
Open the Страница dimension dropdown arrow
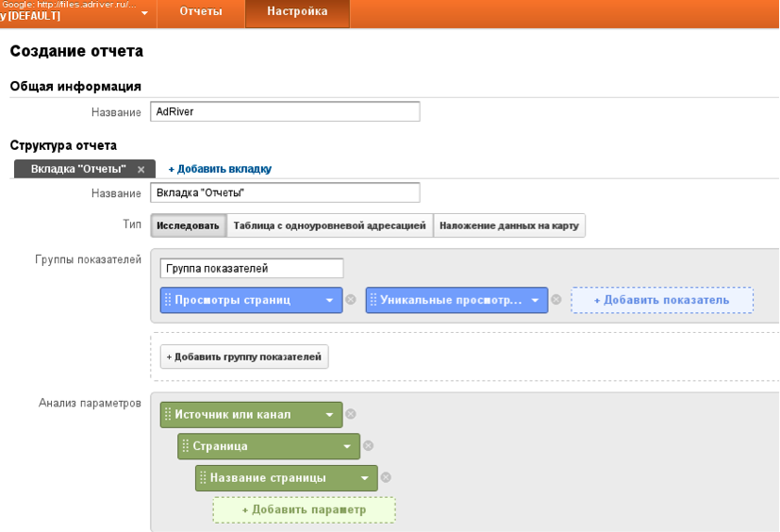[x=347, y=447]
